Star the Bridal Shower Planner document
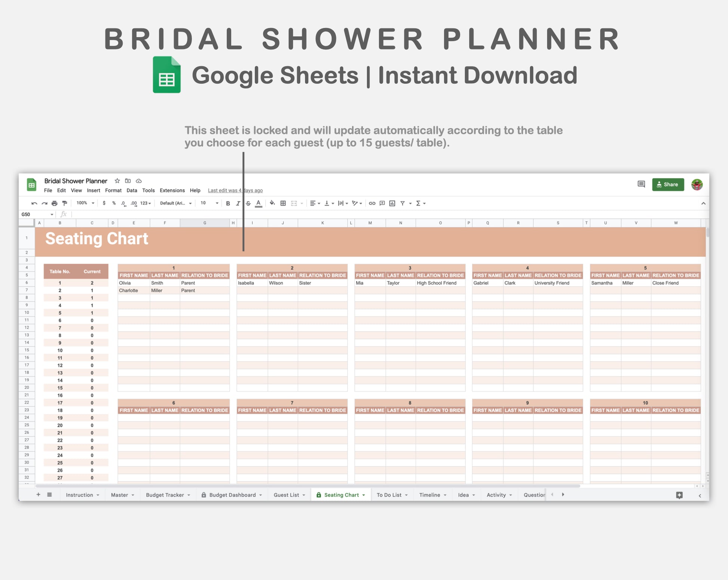The width and height of the screenshot is (728, 580). pos(117,181)
